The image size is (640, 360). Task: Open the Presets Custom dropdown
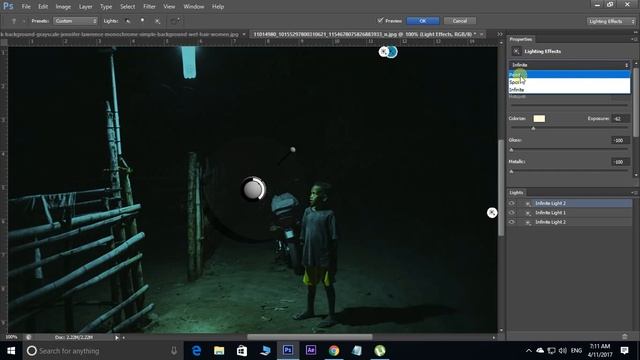[x=76, y=21]
